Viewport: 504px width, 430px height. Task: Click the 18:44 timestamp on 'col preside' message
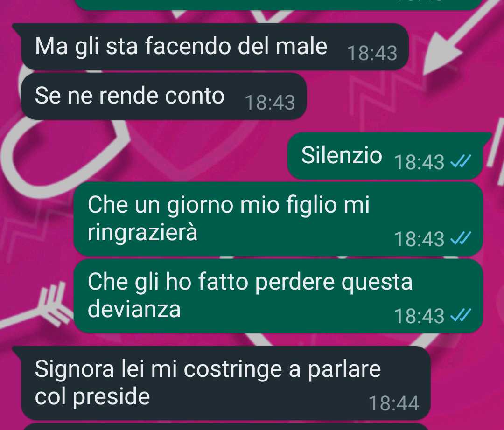click(x=394, y=403)
